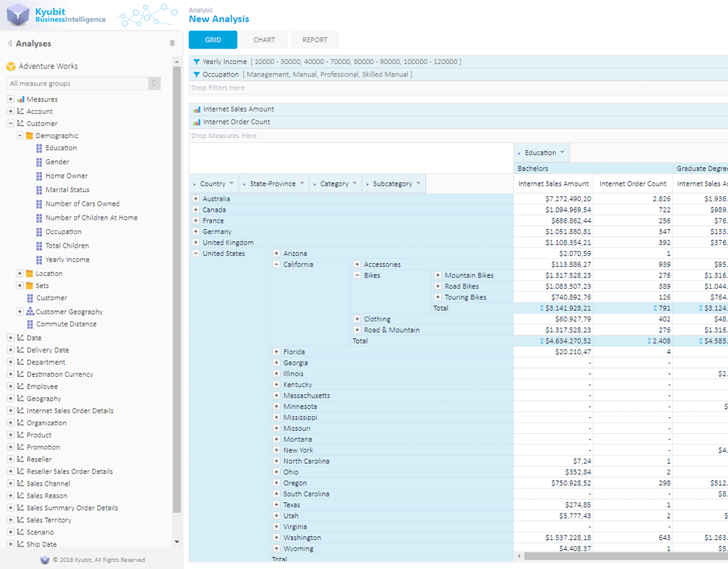Click Washington sales amount $1.537.228,18
The height and width of the screenshot is (569, 728).
(553, 538)
